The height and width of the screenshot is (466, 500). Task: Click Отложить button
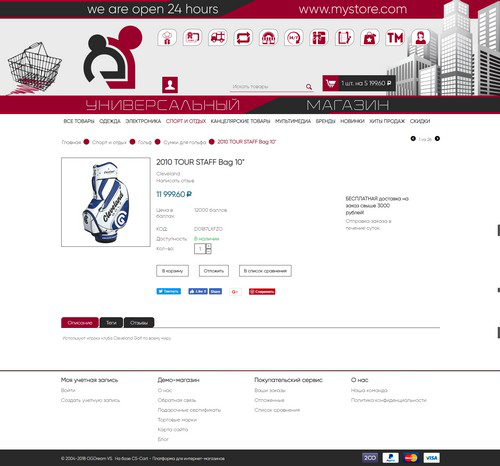tap(214, 271)
